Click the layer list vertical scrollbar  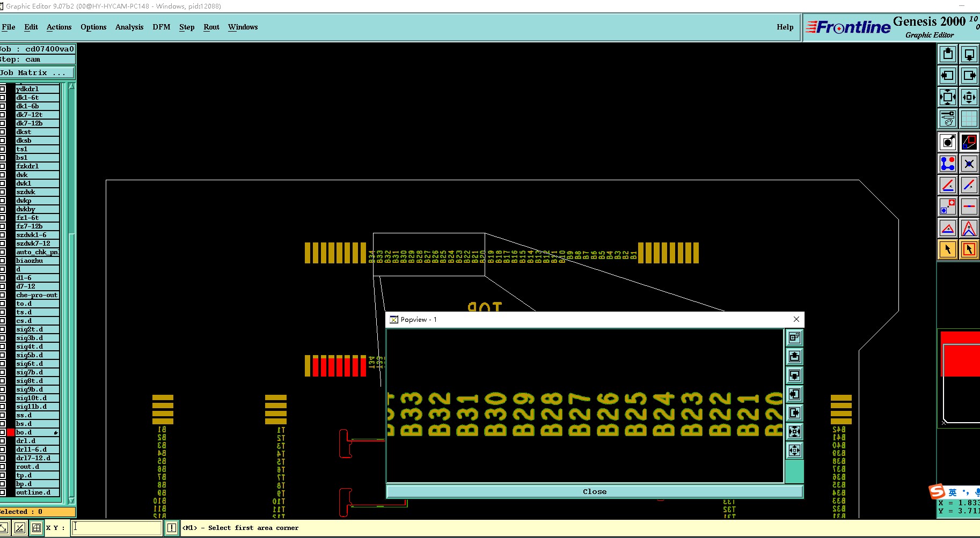coord(72,292)
